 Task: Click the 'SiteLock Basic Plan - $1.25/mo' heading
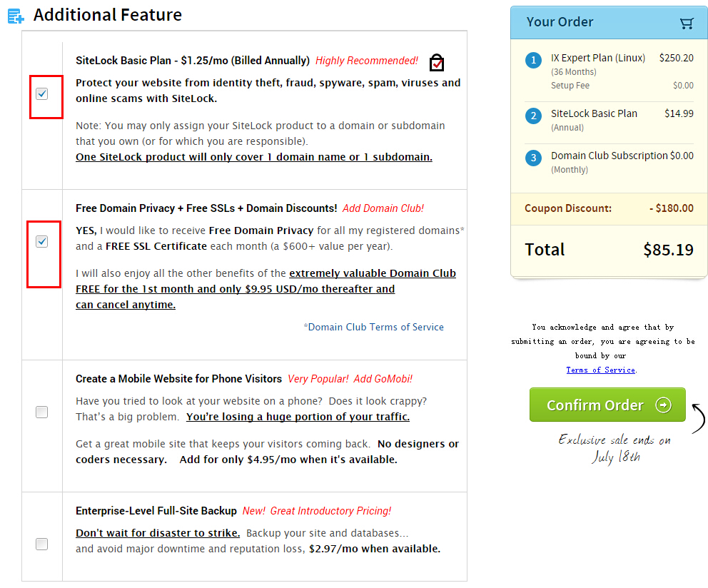click(193, 61)
